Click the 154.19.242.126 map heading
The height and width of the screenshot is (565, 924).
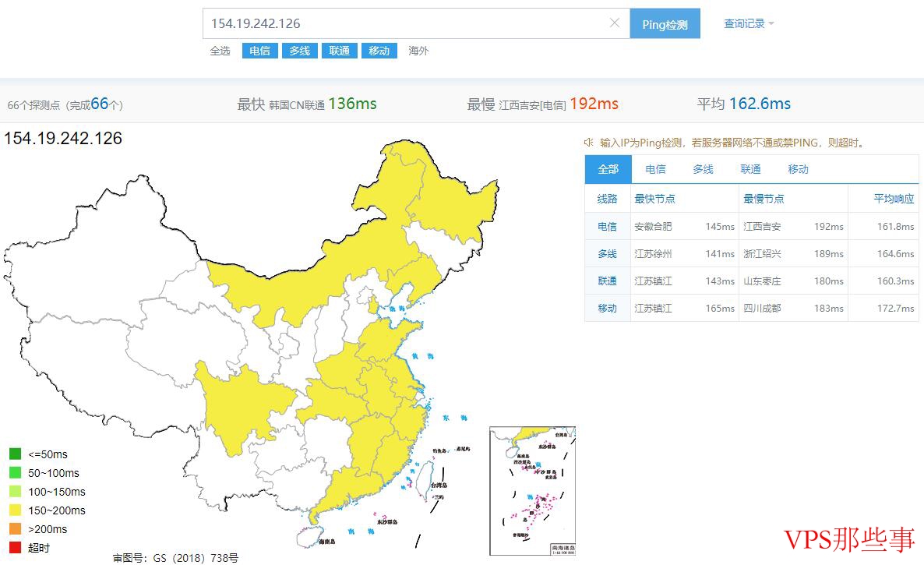point(63,139)
